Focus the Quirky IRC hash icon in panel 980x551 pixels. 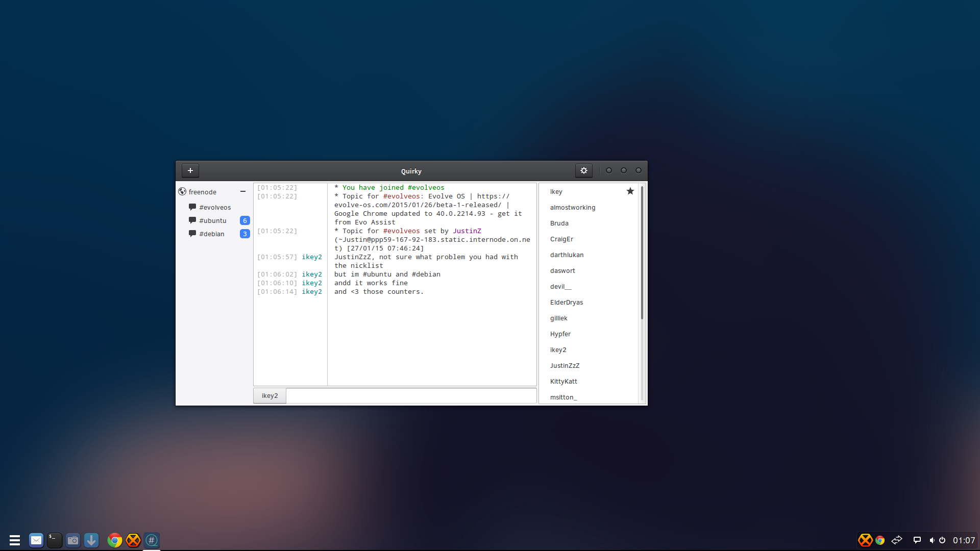[x=152, y=540]
